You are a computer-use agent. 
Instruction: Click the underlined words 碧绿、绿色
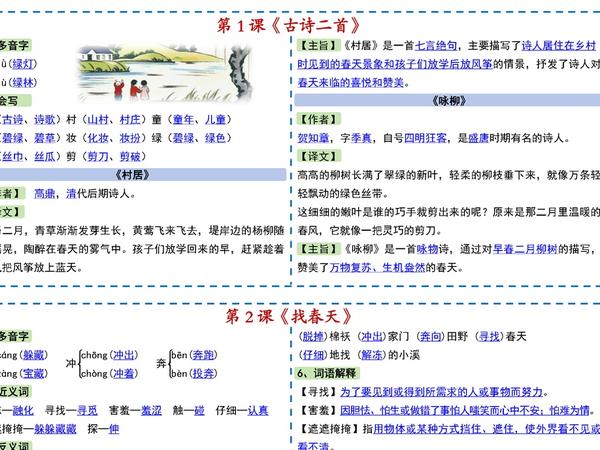(x=199, y=138)
